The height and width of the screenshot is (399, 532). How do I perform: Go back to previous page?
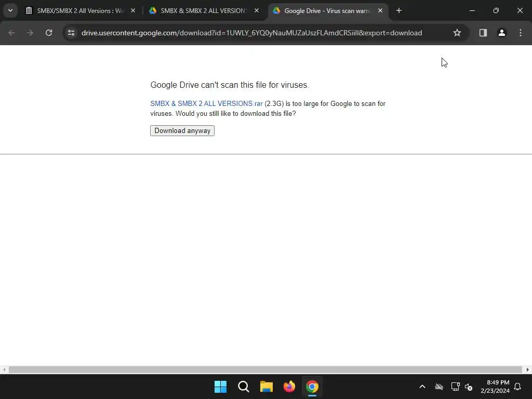pos(11,33)
